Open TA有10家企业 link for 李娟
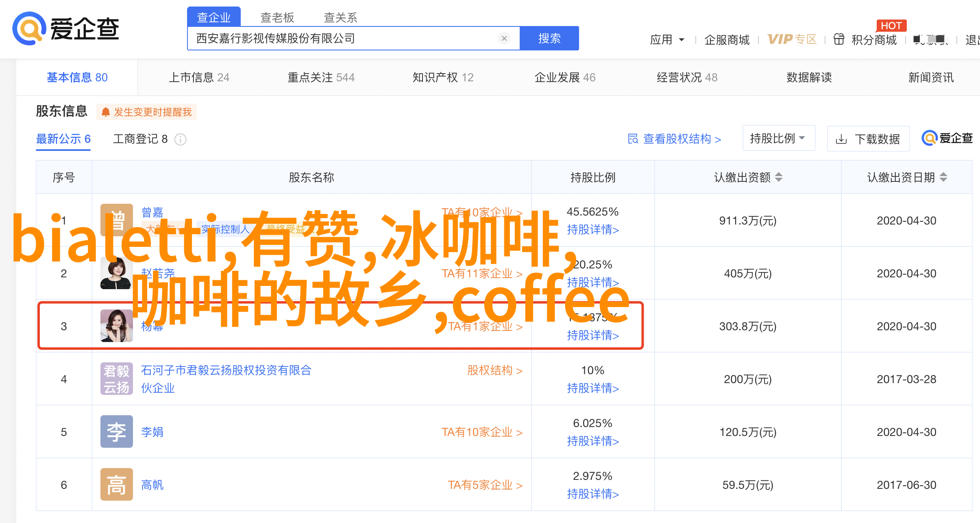Viewport: 980px width, 523px height. coord(482,432)
